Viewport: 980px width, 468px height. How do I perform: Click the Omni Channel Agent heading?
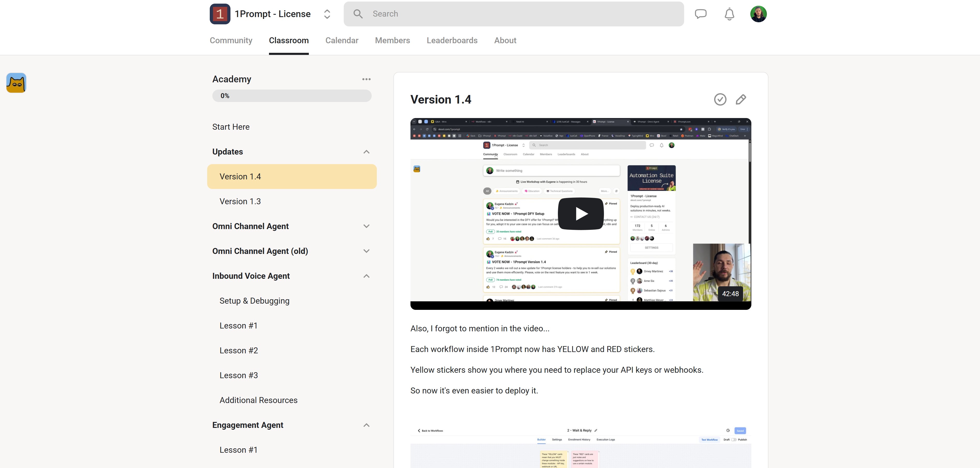[250, 226]
